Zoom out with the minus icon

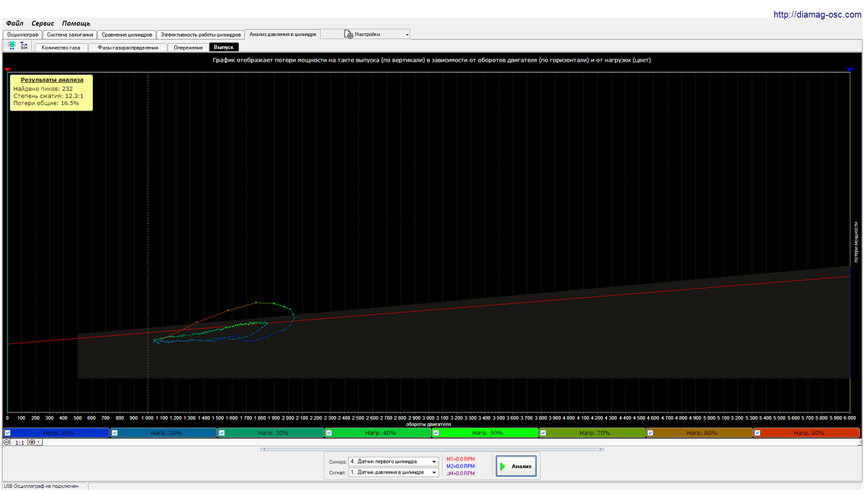click(6, 442)
